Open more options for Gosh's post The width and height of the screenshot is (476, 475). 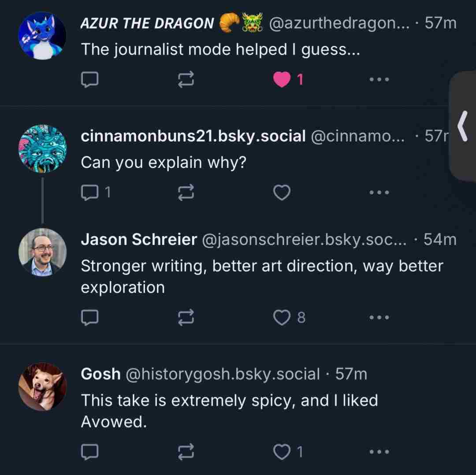(379, 452)
